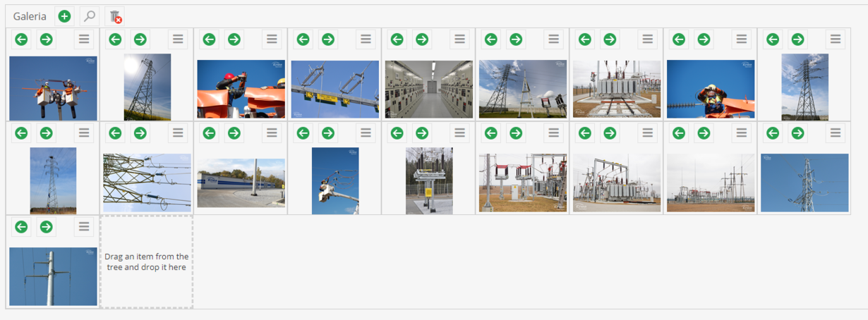This screenshot has width=868, height=320.
Task: Open menu for the last-row pole item
Action: pyautogui.click(x=84, y=227)
